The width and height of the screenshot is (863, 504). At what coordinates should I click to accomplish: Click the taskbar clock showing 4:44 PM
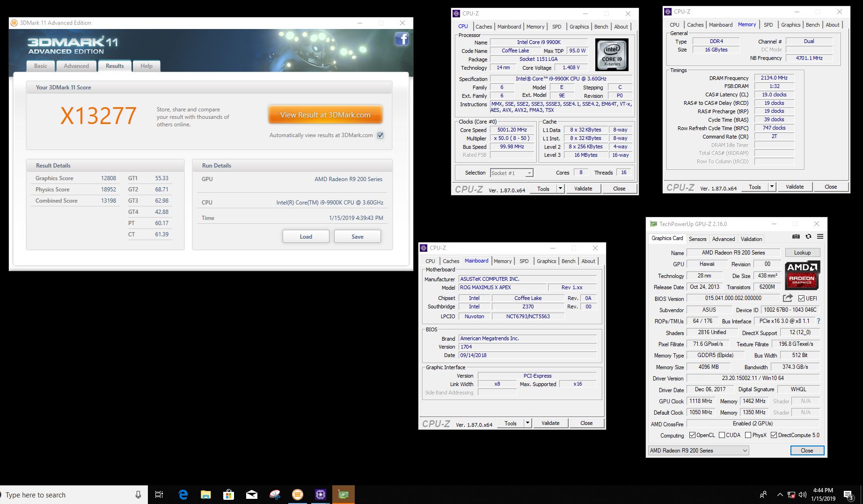[823, 495]
